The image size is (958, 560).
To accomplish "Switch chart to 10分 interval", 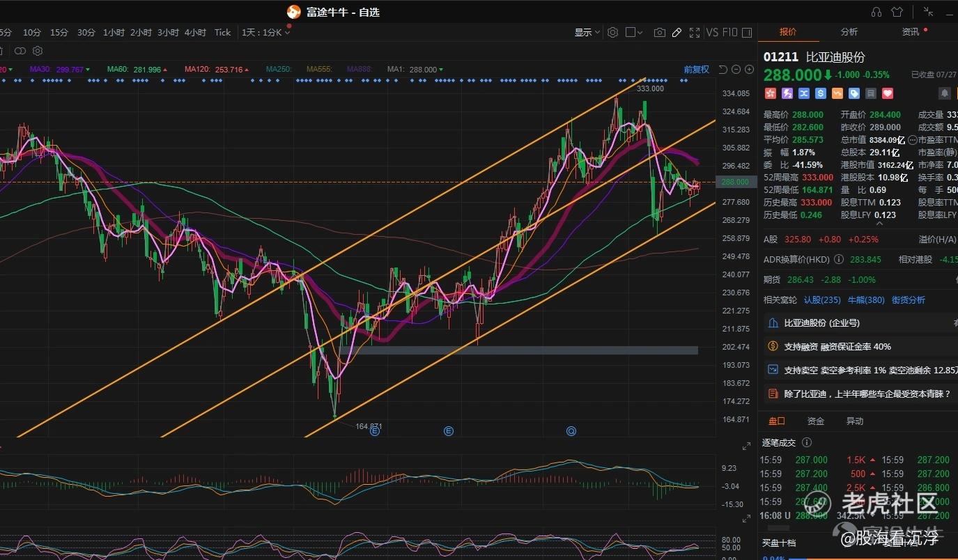I will tap(32, 32).
